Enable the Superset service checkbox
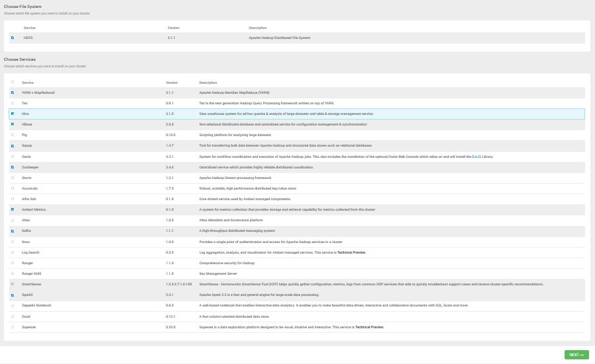Screen dimensions: 595x364 pos(13,327)
